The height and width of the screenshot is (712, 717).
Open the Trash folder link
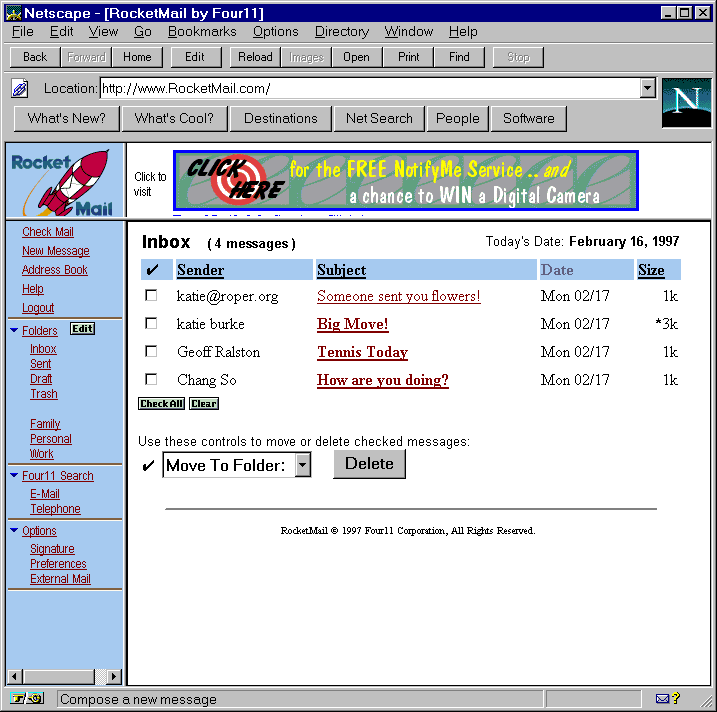point(44,394)
